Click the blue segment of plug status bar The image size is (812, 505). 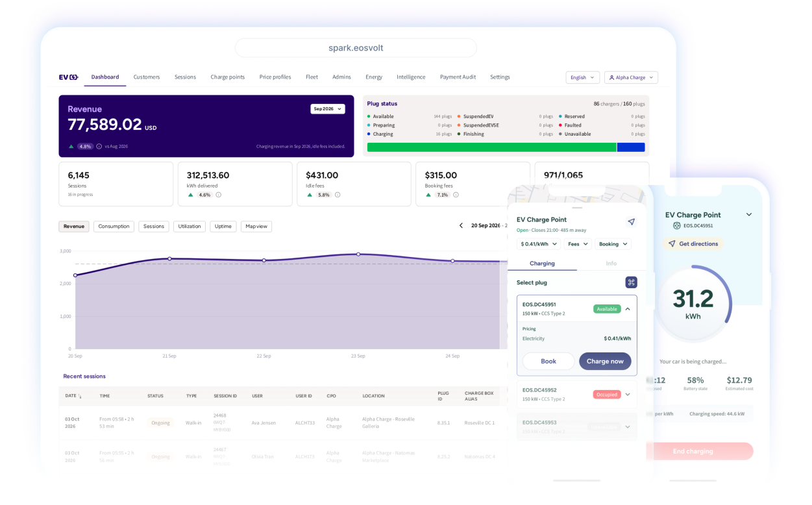click(x=631, y=147)
